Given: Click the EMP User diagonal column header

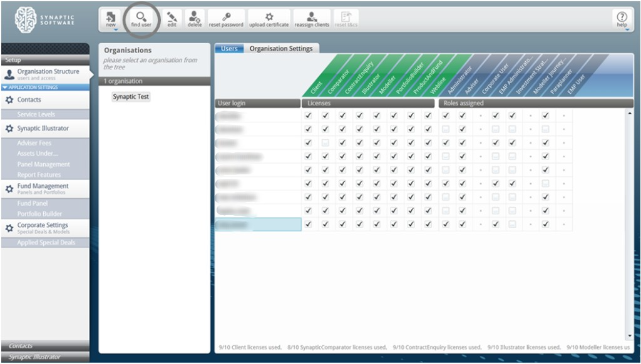Looking at the screenshot, I should tap(576, 84).
